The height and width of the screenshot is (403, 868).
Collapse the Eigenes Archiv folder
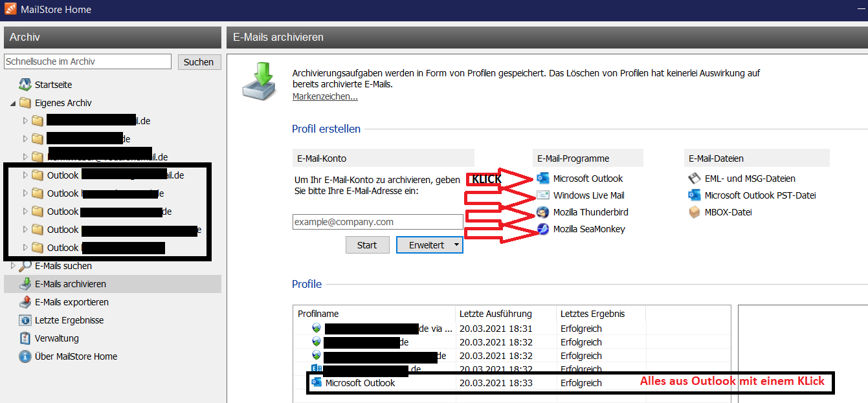click(x=13, y=103)
